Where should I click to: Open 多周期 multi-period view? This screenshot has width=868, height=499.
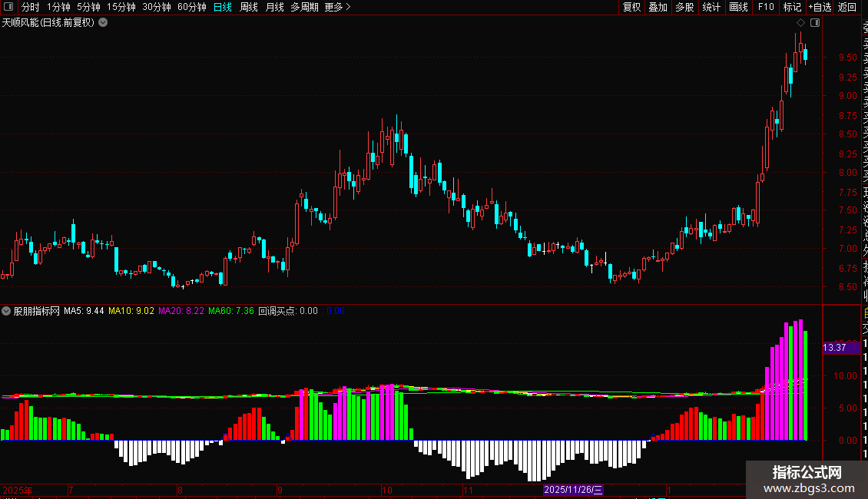click(x=304, y=7)
